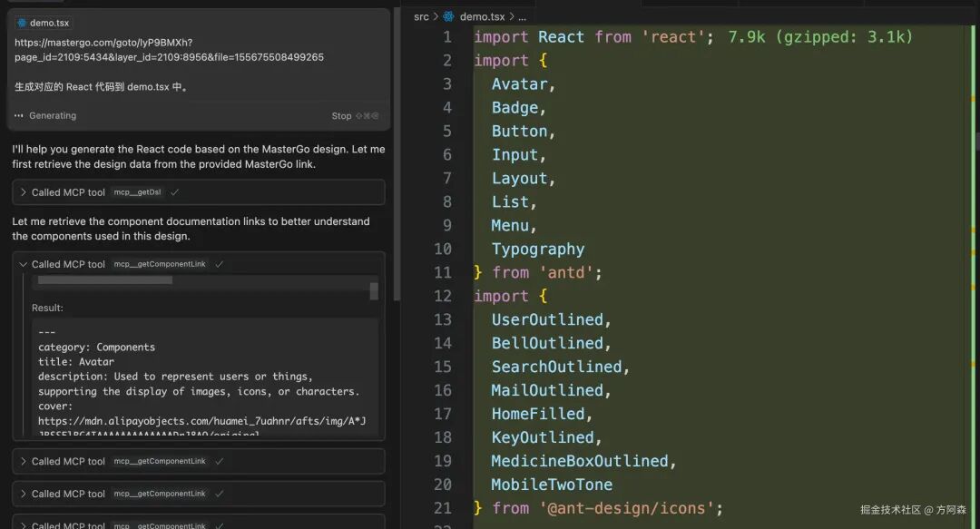
Task: Click the horizontal scrollbar in the tool call parameters
Action: pos(105,280)
